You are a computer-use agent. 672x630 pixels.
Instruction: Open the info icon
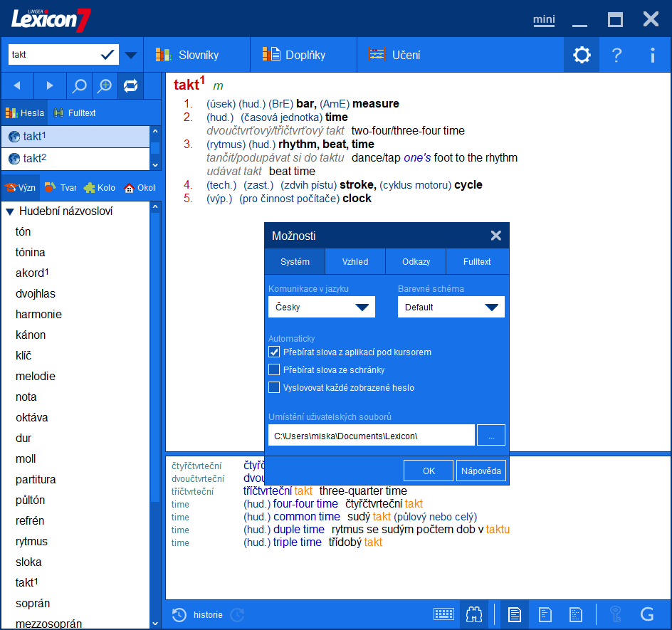click(652, 55)
